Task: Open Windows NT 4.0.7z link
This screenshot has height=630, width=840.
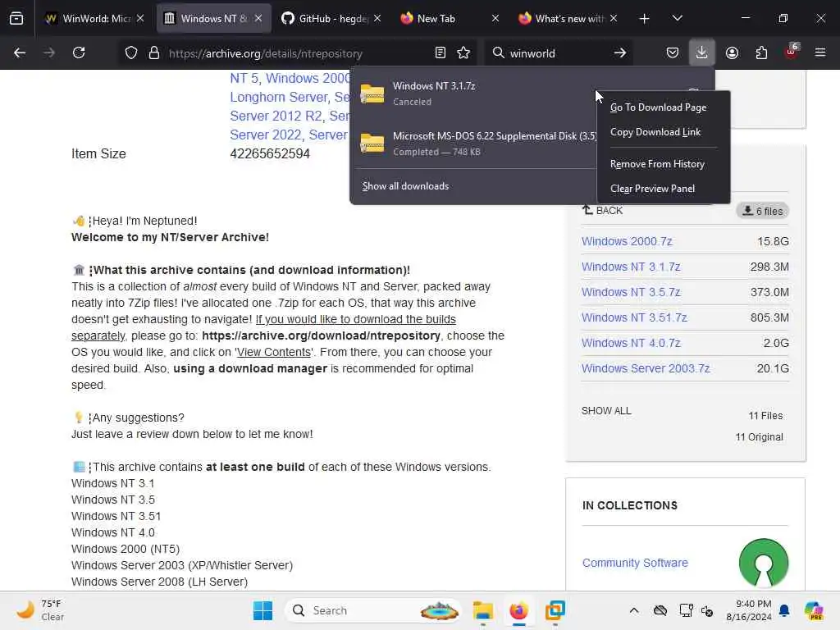Action: (x=631, y=343)
